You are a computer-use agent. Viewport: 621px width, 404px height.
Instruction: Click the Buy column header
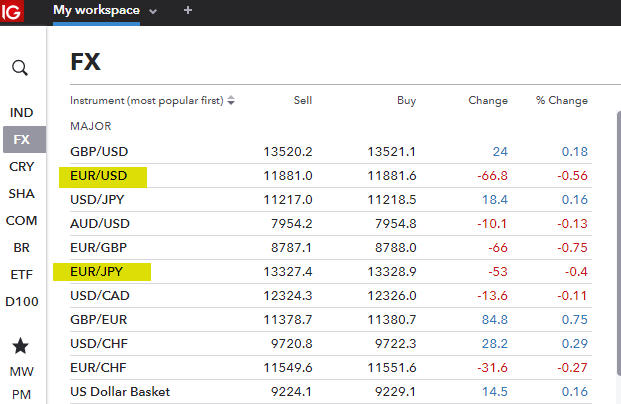pyautogui.click(x=407, y=101)
